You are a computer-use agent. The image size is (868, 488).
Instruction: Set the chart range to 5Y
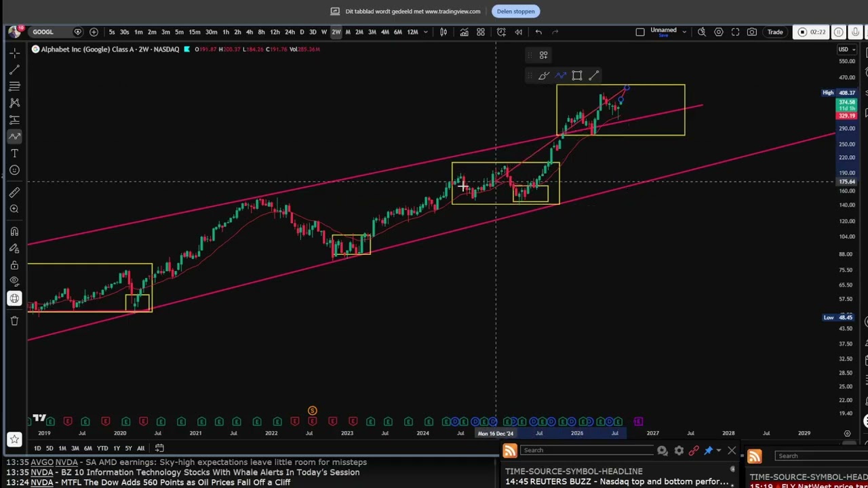(128, 448)
